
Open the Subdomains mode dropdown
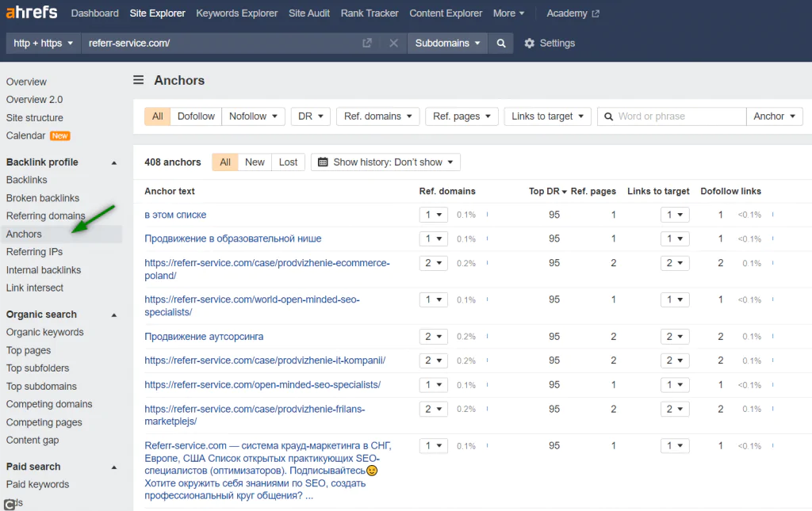tap(447, 43)
